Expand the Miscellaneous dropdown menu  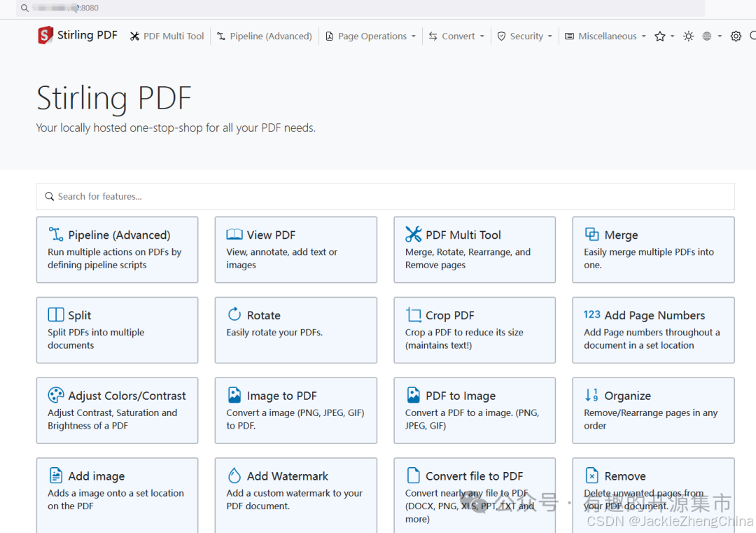(605, 36)
